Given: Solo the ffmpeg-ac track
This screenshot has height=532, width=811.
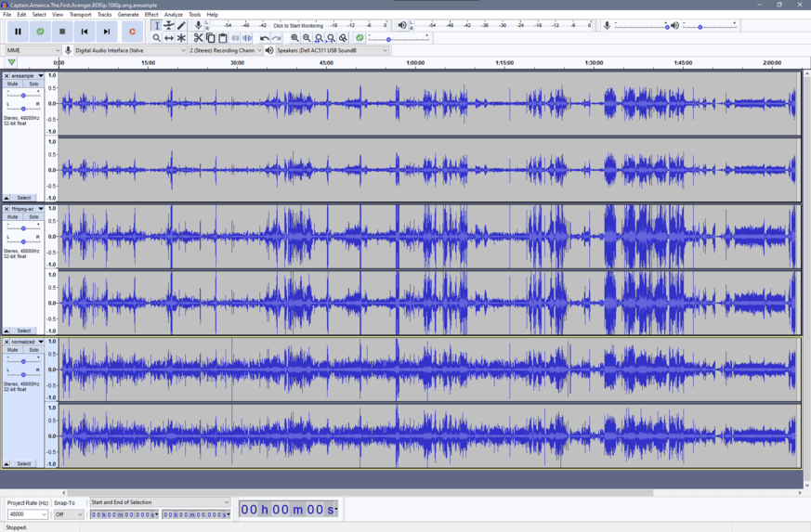Looking at the screenshot, I should pyautogui.click(x=33, y=217).
